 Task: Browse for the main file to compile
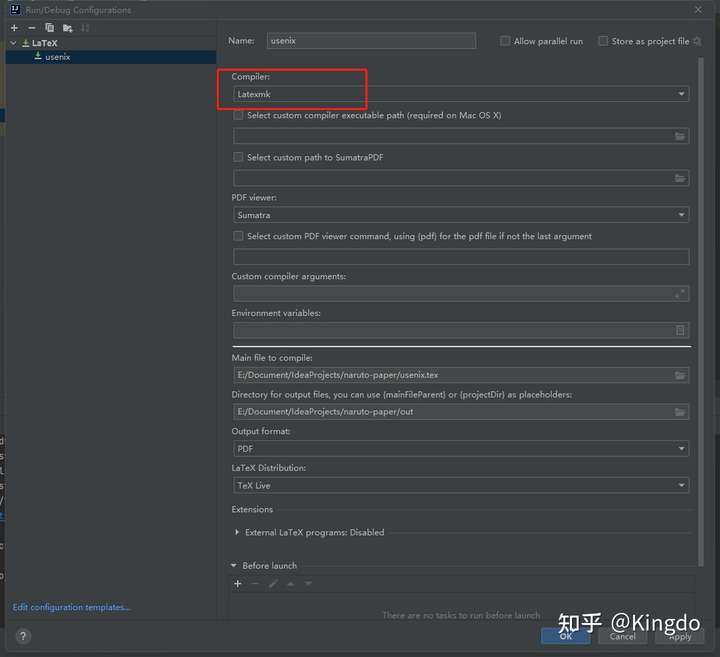point(680,376)
